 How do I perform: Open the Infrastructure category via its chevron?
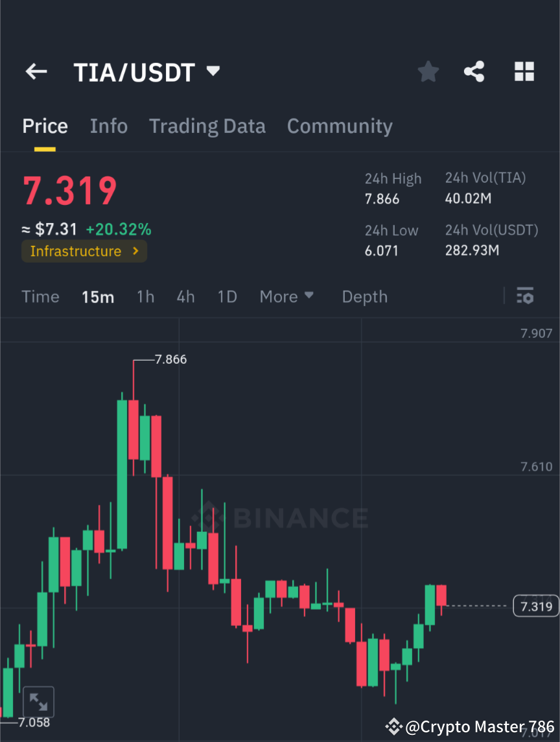[x=135, y=251]
